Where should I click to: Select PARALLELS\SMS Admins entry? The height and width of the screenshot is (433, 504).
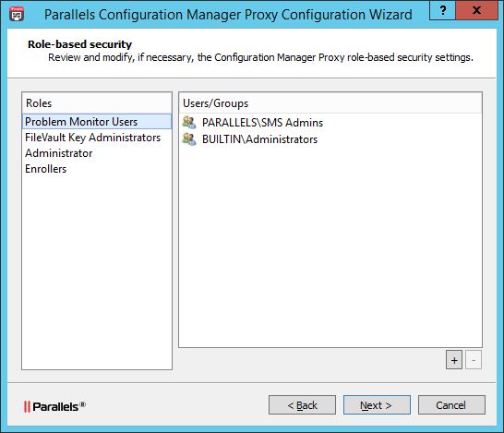(330, 123)
